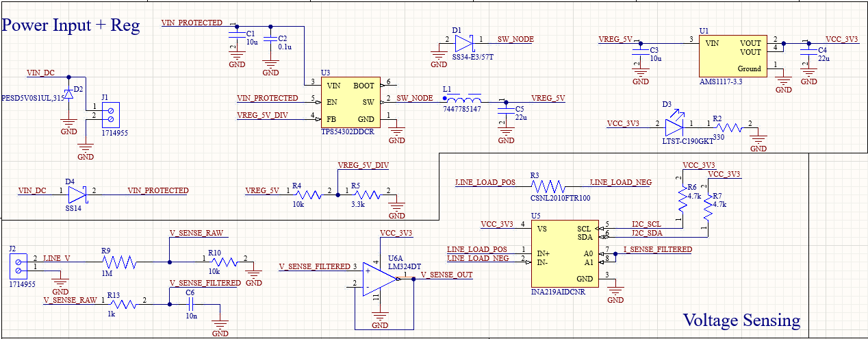868x339 pixels.
Task: Select the AMS1117-3.3 part label
Action: (x=722, y=81)
